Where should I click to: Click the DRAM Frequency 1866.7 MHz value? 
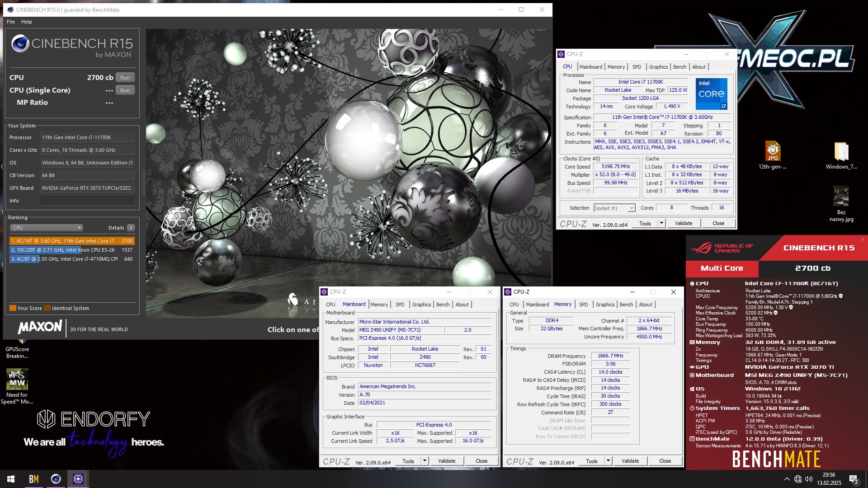[610, 356]
